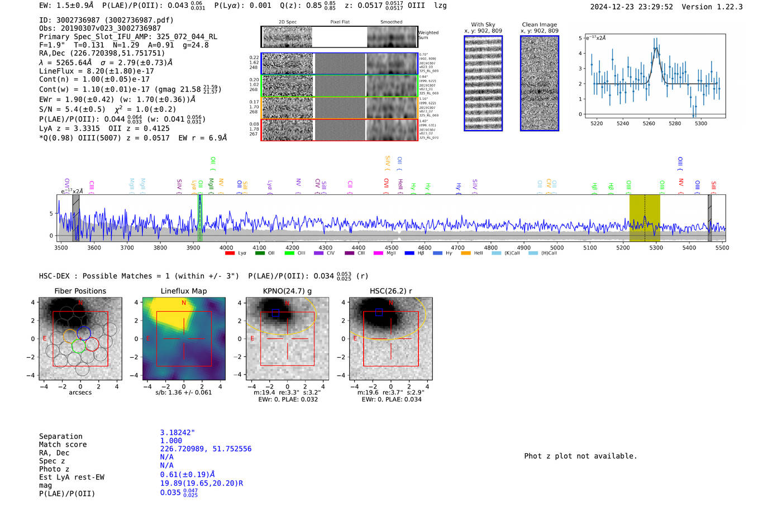The height and width of the screenshot is (532, 782).
Task: Click the 'Pixel Flat' column header
Action: [x=340, y=22]
